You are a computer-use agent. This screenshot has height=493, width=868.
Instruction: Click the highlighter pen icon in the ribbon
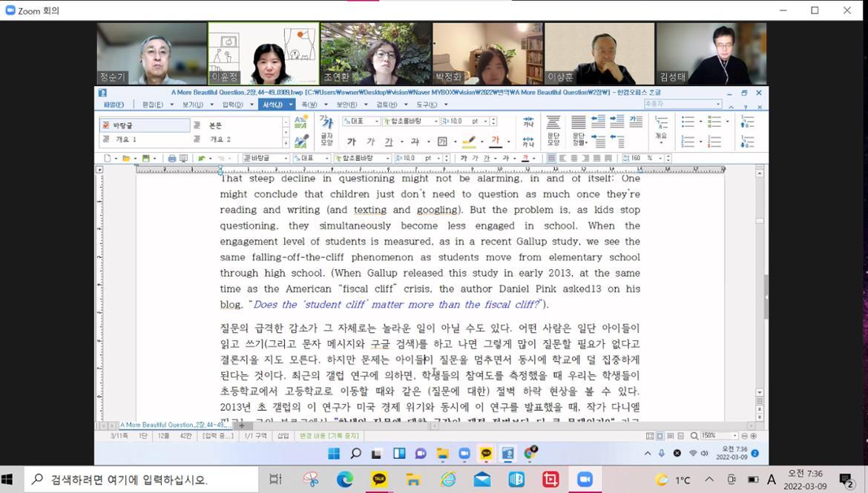[x=468, y=142]
